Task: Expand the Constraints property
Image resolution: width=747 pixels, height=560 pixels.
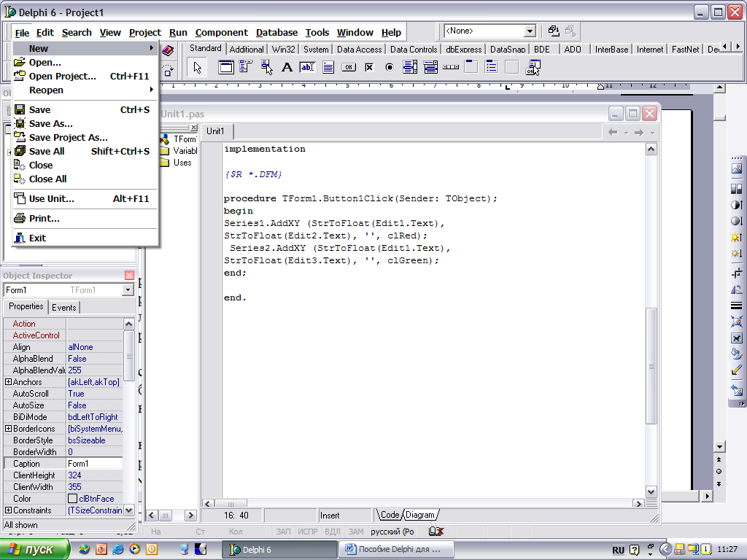Action: point(8,510)
